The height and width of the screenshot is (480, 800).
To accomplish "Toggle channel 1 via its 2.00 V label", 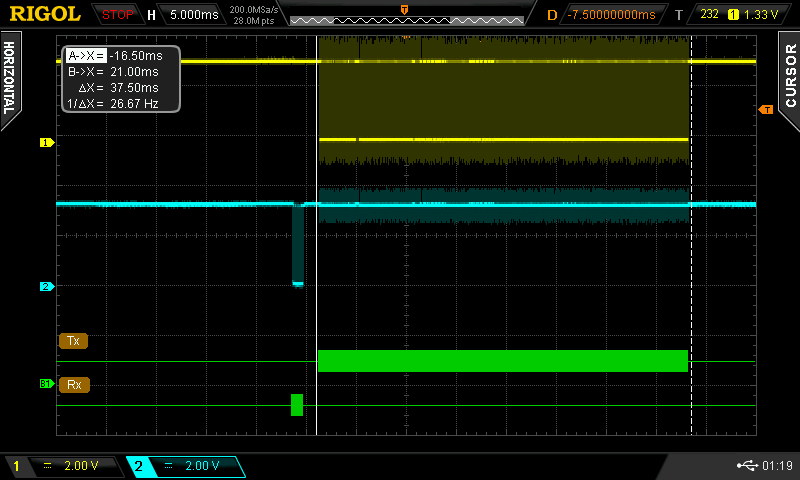I will tap(66, 466).
